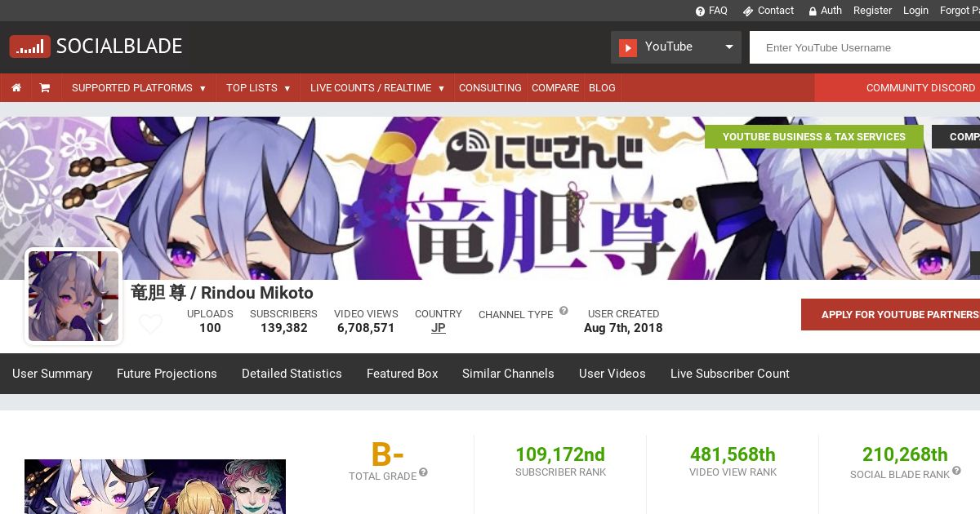The height and width of the screenshot is (514, 980).
Task: Click the Login link
Action: pos(915,11)
